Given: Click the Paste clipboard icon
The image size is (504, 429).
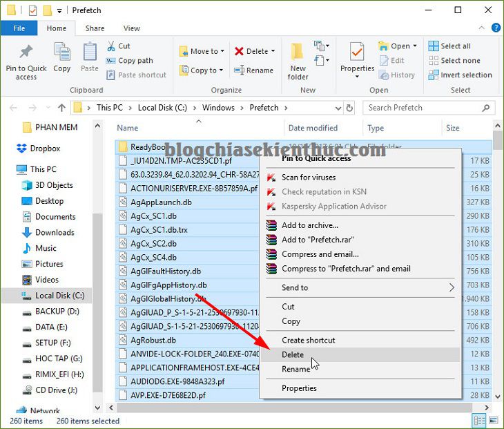Looking at the screenshot, I should tap(90, 51).
